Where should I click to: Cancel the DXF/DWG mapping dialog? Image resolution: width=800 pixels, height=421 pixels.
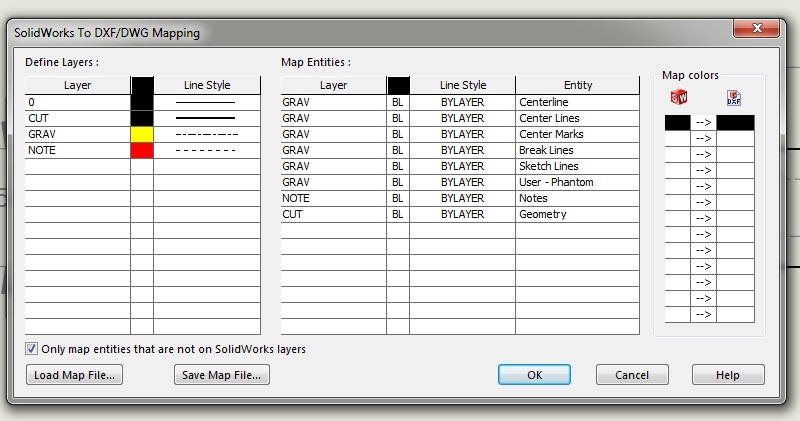click(x=632, y=375)
